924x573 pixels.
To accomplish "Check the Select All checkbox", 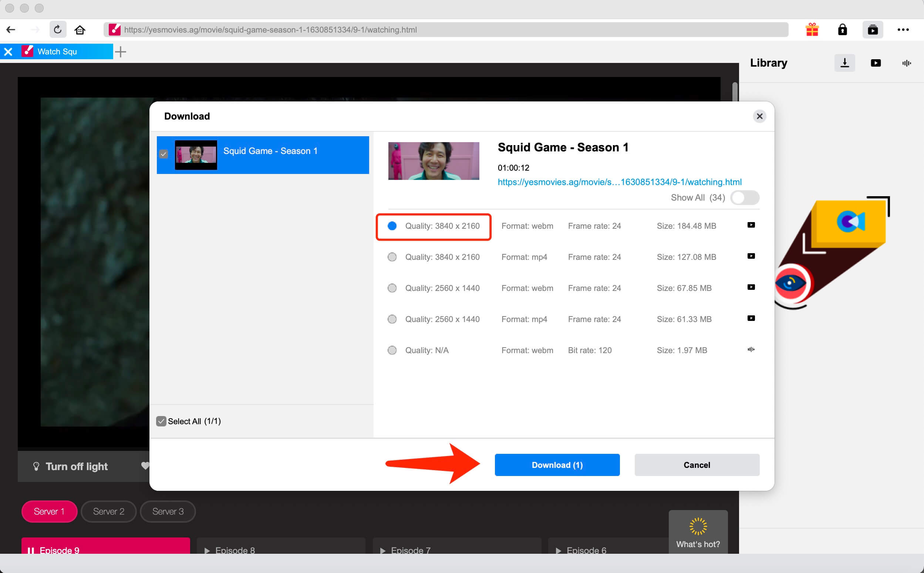I will point(161,421).
